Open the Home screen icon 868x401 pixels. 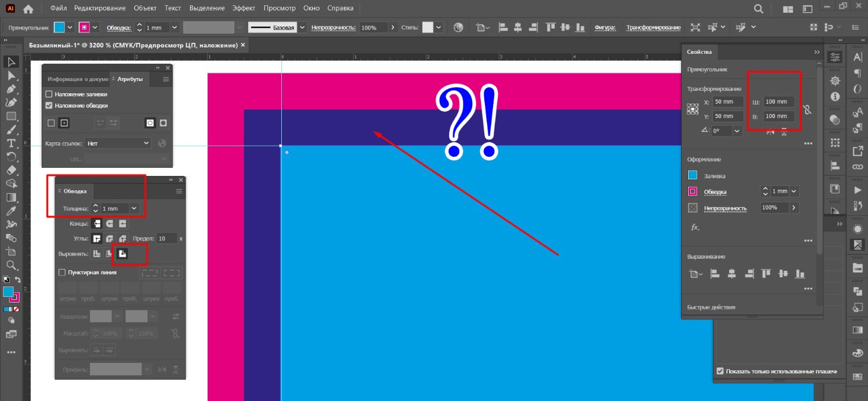click(x=28, y=9)
